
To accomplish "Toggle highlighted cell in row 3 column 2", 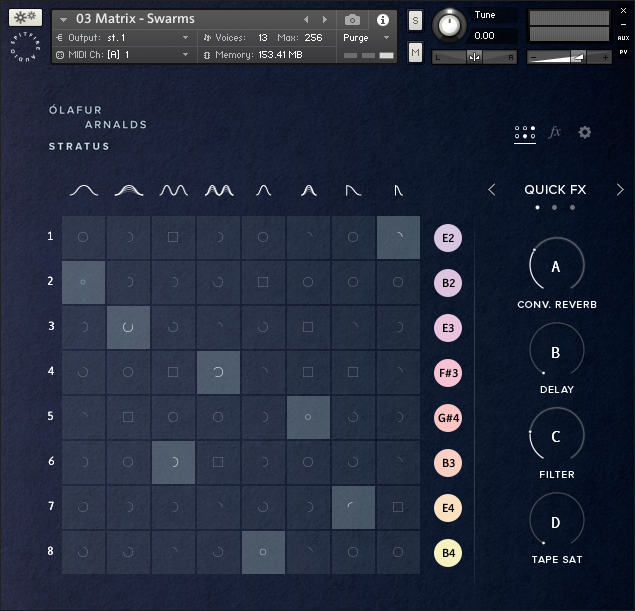I will (128, 327).
